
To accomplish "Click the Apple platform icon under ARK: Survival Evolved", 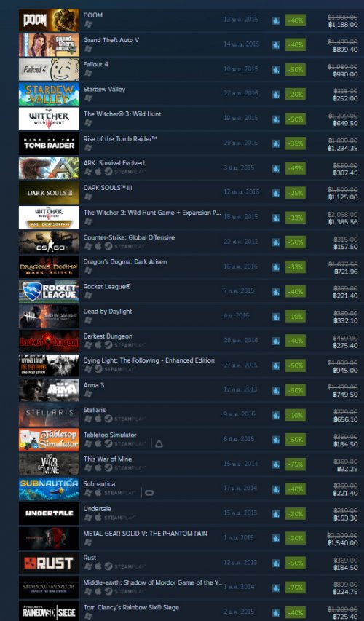I will tap(98, 172).
